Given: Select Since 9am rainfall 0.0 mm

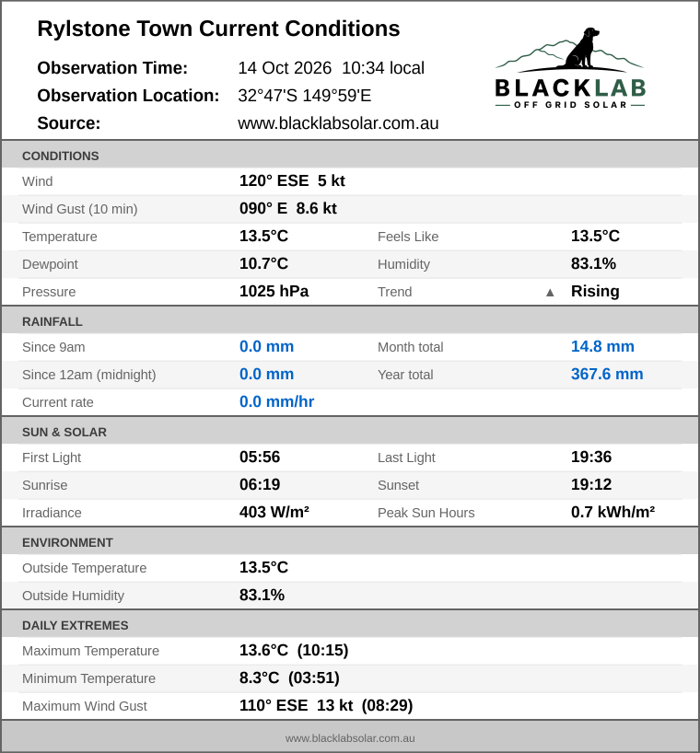Looking at the screenshot, I should pos(266,347).
